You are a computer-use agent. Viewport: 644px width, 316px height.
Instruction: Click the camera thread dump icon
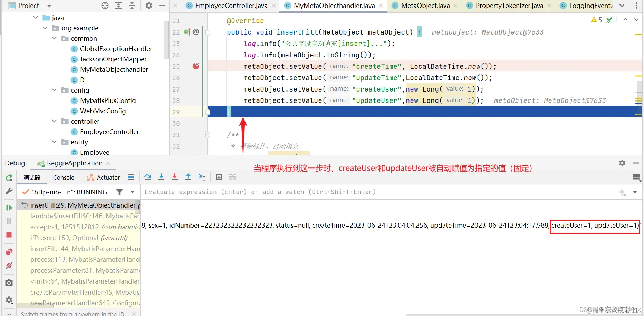9,283
